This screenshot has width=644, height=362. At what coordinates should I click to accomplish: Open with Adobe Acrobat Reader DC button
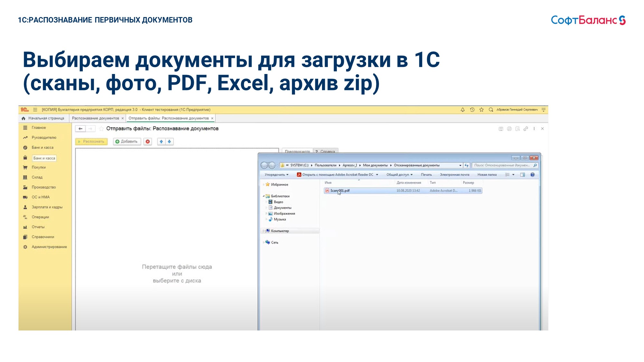pyautogui.click(x=335, y=175)
